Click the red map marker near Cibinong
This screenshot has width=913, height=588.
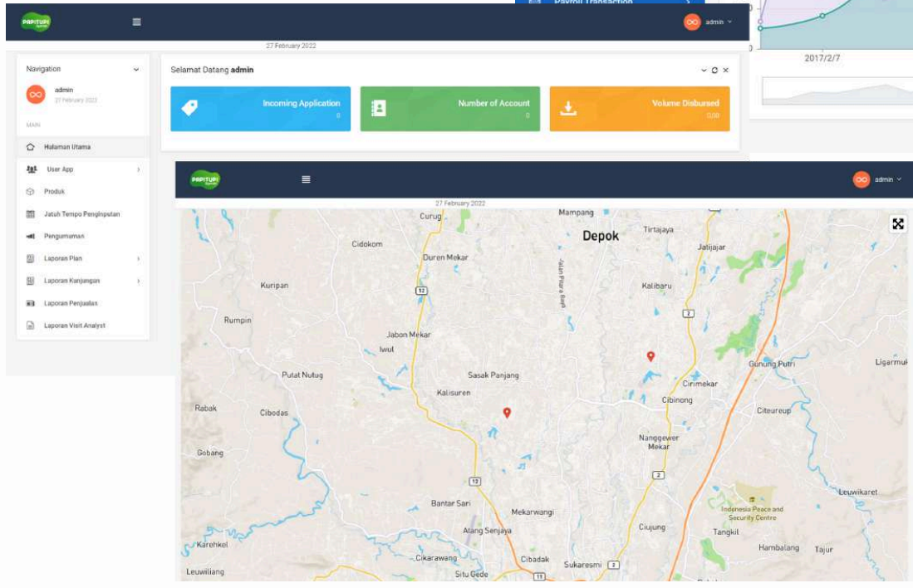tap(650, 356)
